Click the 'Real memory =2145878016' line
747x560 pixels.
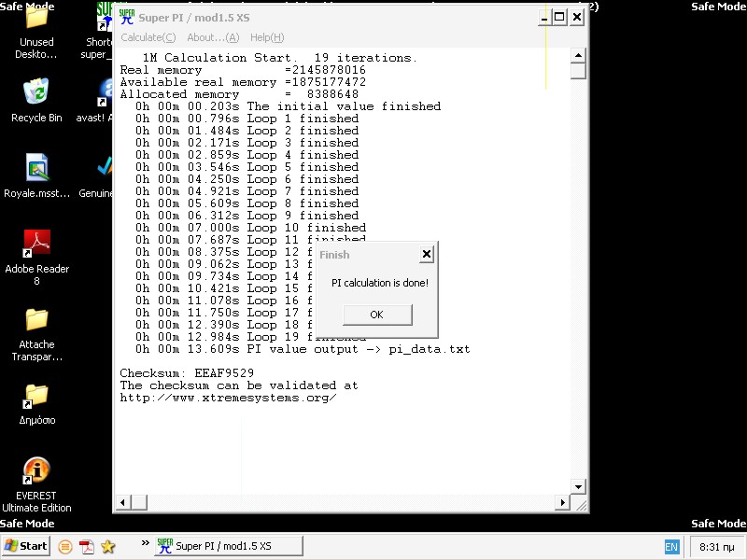tap(243, 70)
